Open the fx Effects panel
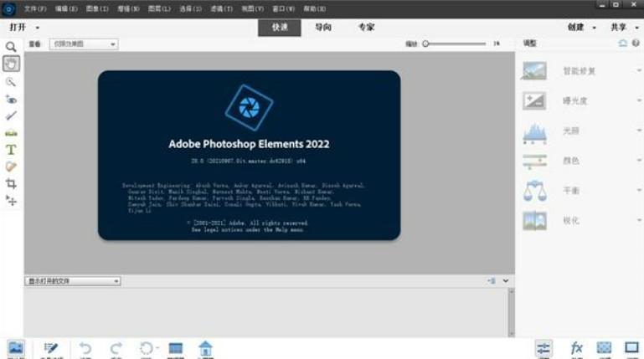 coord(577,348)
